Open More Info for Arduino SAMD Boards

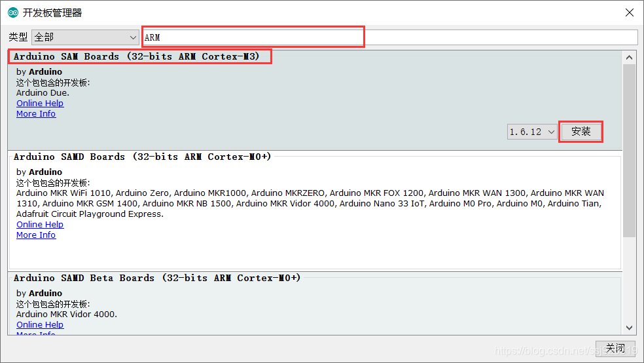click(36, 235)
